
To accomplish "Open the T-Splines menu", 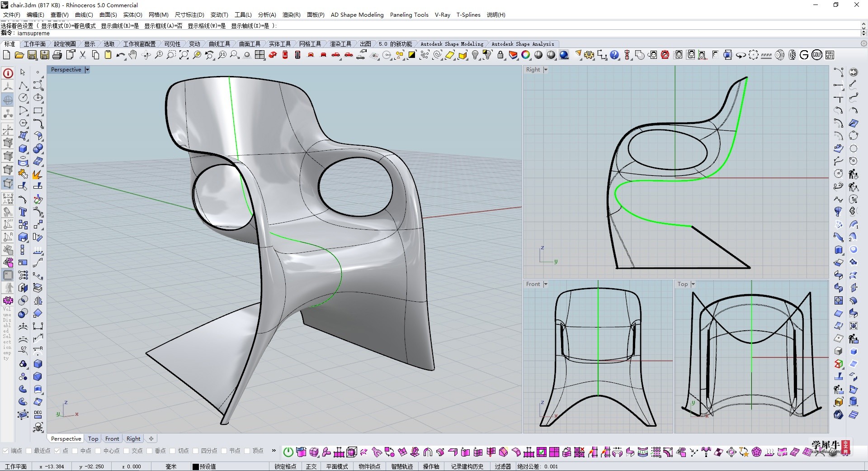I will [x=468, y=14].
